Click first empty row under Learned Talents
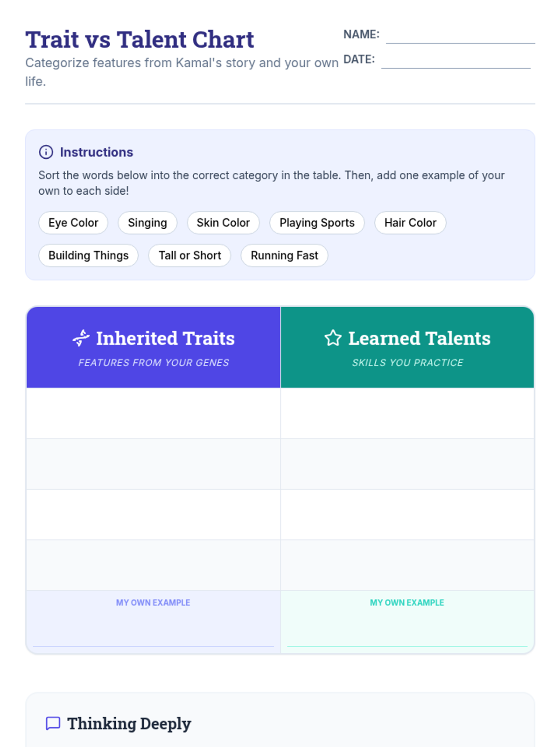The image size is (560, 747). click(407, 413)
